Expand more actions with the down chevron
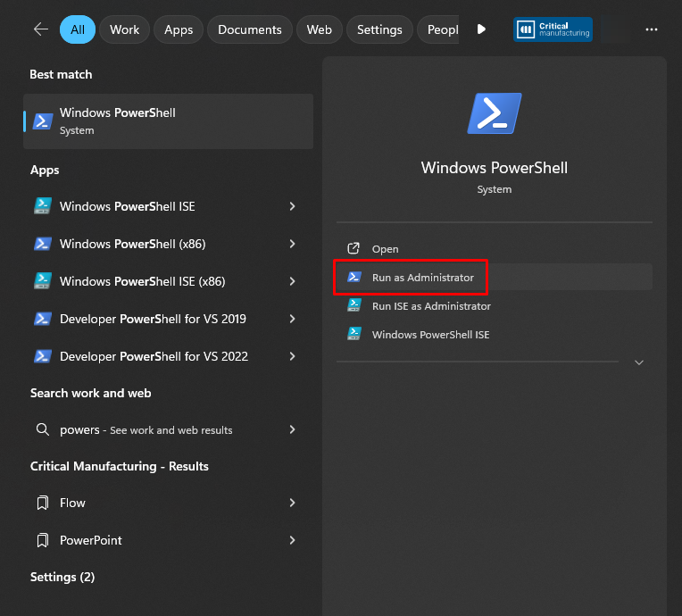The image size is (682, 616). coord(638,362)
